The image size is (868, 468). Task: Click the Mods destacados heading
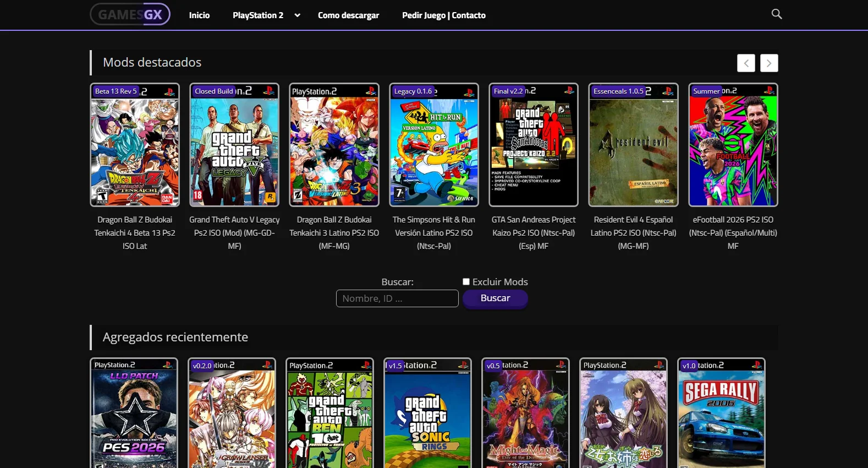click(152, 63)
